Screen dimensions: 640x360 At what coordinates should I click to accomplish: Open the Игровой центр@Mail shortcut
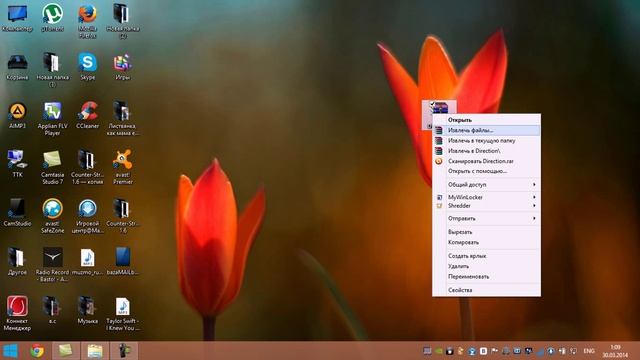coord(87,216)
